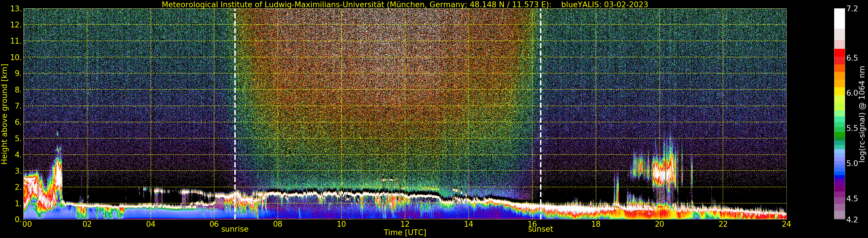Click the 18 tick on the time axis

tap(596, 224)
